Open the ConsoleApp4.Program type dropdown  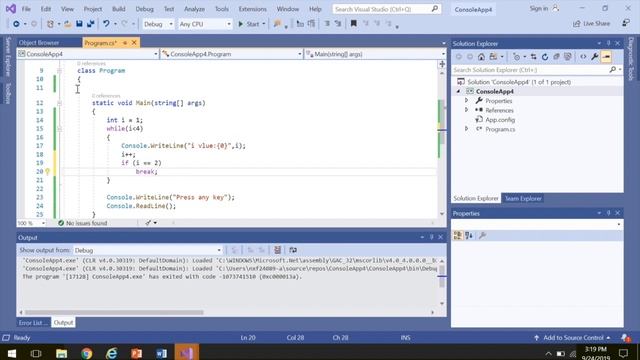231,54
